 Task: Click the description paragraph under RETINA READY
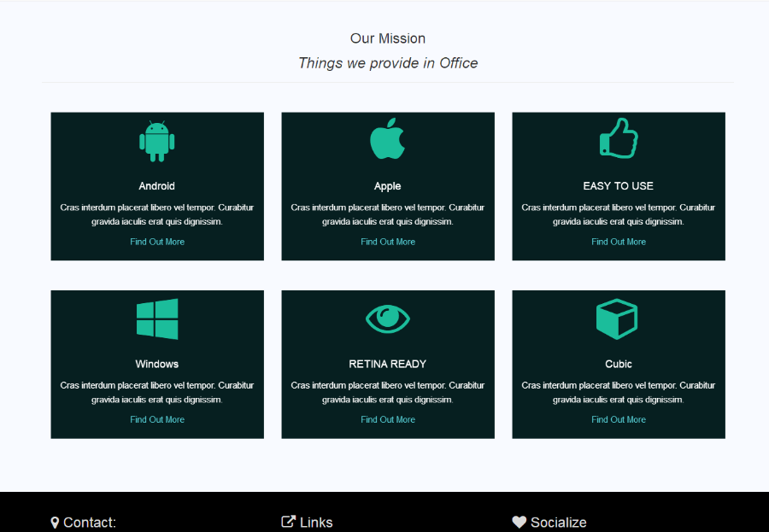pyautogui.click(x=387, y=392)
